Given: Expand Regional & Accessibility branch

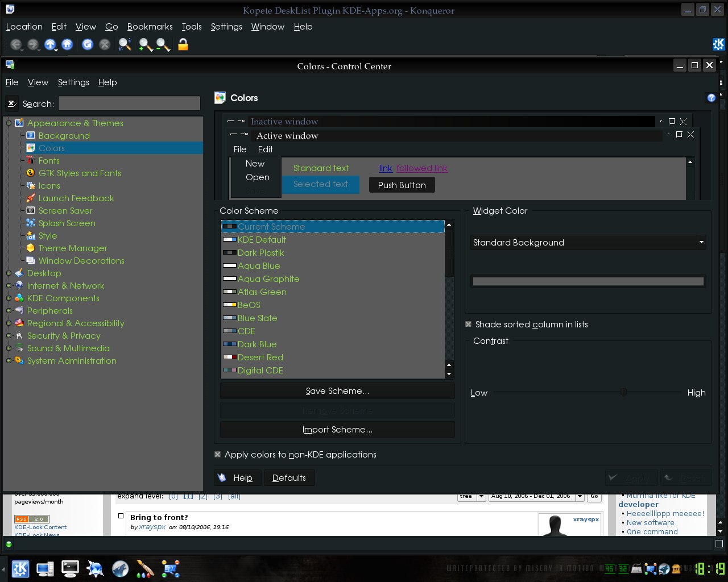Looking at the screenshot, I should [x=9, y=323].
